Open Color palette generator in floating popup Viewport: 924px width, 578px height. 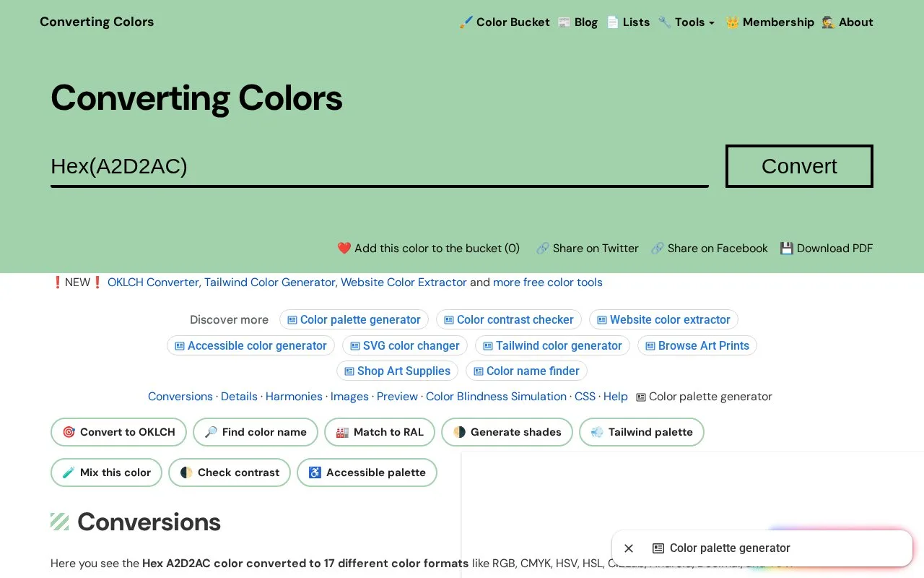(729, 548)
